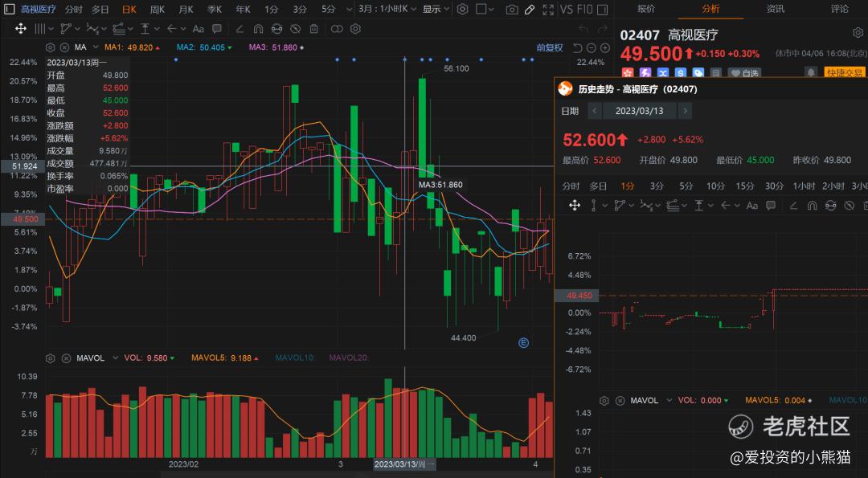Toggle the left sidebar panel icon

click(9, 9)
